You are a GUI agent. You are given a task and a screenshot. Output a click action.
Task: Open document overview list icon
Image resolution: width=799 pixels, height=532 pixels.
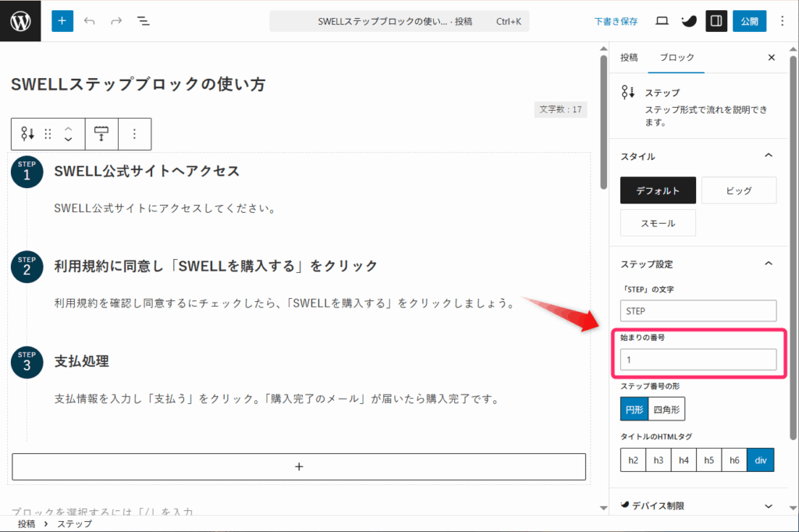[x=144, y=21]
